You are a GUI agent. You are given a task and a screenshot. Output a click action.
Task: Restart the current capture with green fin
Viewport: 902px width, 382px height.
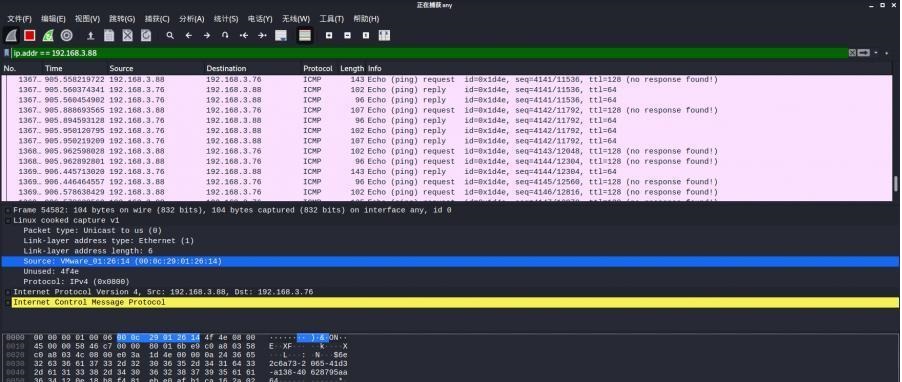[x=48, y=36]
